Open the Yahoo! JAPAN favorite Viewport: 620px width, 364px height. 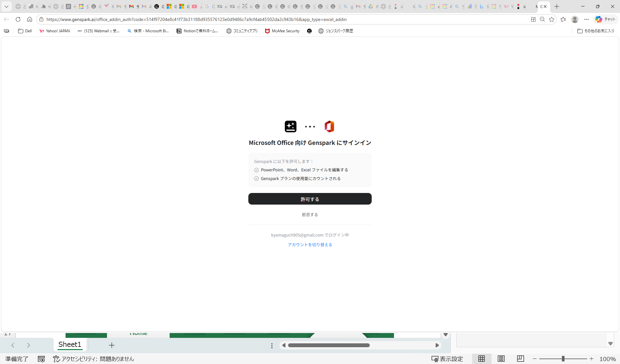[x=54, y=31]
